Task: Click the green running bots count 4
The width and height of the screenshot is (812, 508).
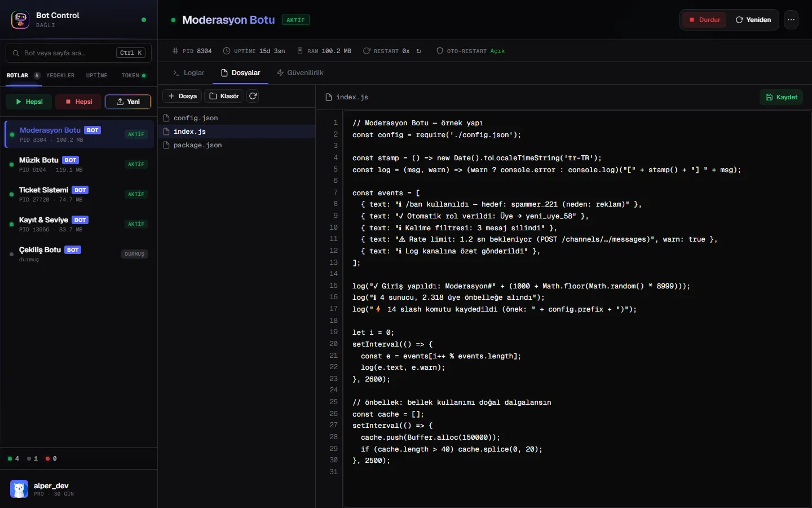Action: pyautogui.click(x=14, y=459)
